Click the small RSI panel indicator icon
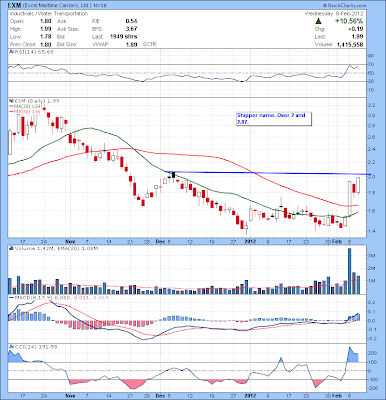The width and height of the screenshot is (386, 400). point(11,52)
